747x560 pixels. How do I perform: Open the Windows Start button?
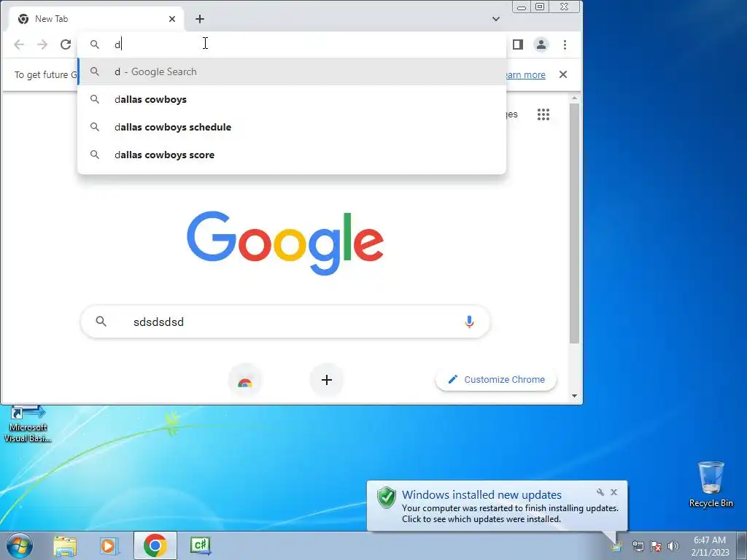(x=19, y=545)
